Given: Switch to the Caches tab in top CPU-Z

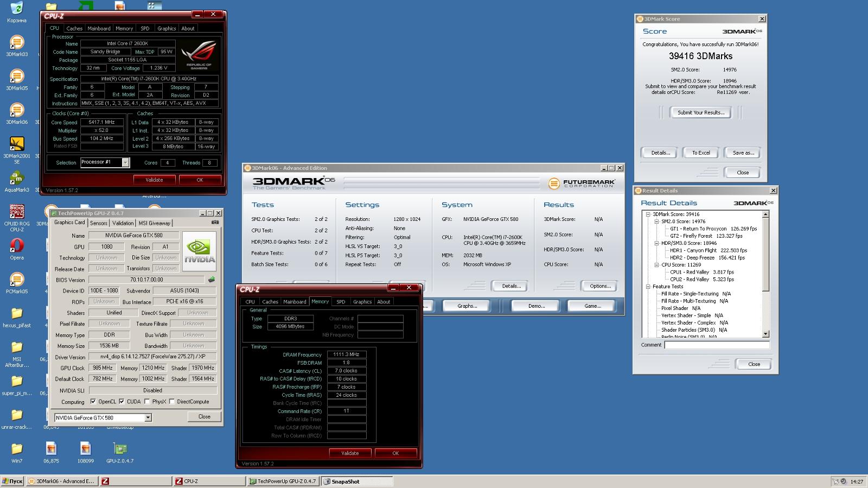Looking at the screenshot, I should coord(74,28).
